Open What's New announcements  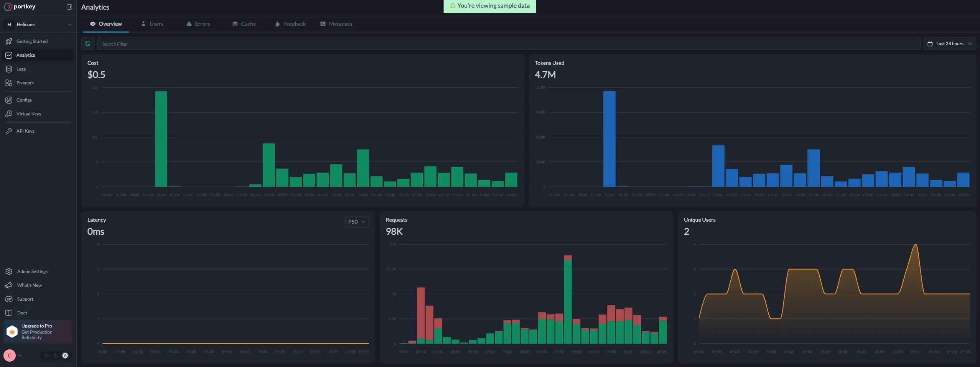point(29,285)
